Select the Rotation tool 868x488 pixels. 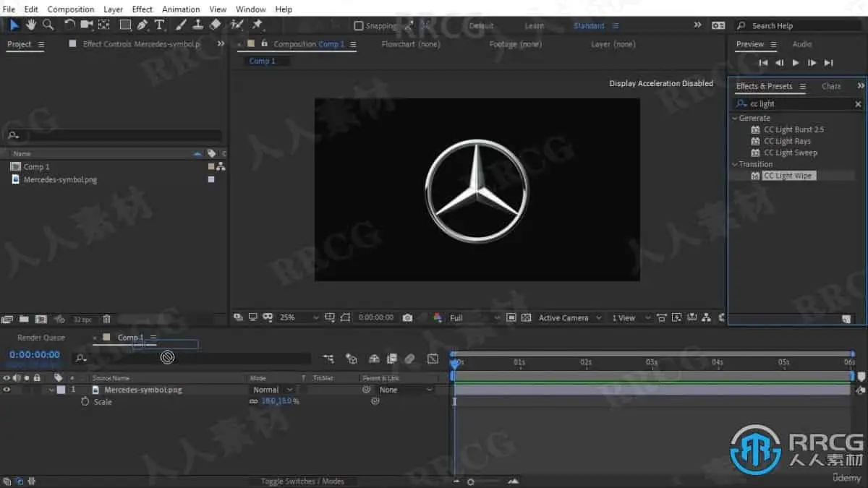point(69,25)
